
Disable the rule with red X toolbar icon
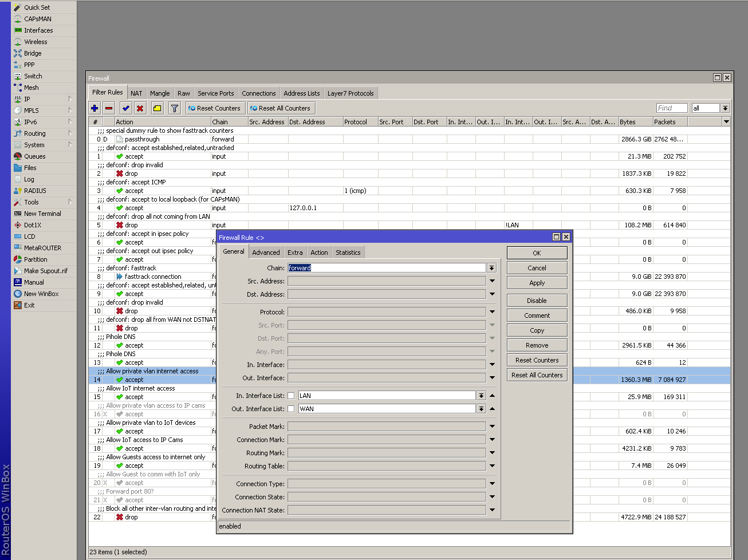[x=140, y=108]
